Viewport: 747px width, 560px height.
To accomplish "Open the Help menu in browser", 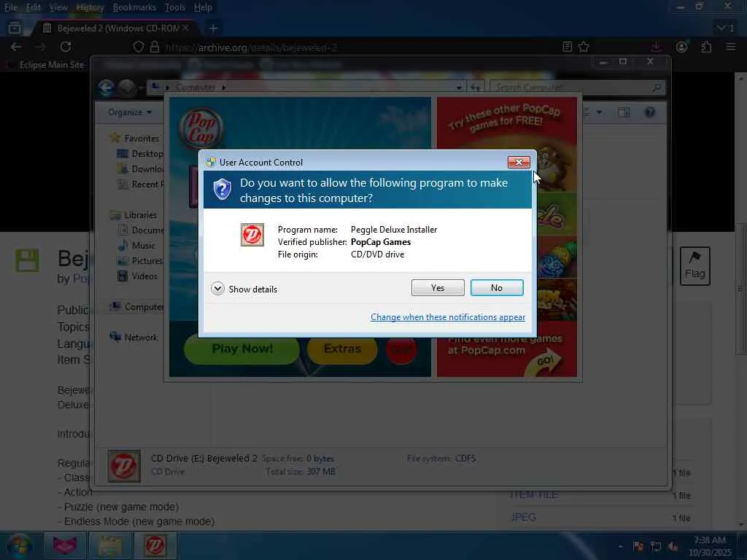I will 203,7.
